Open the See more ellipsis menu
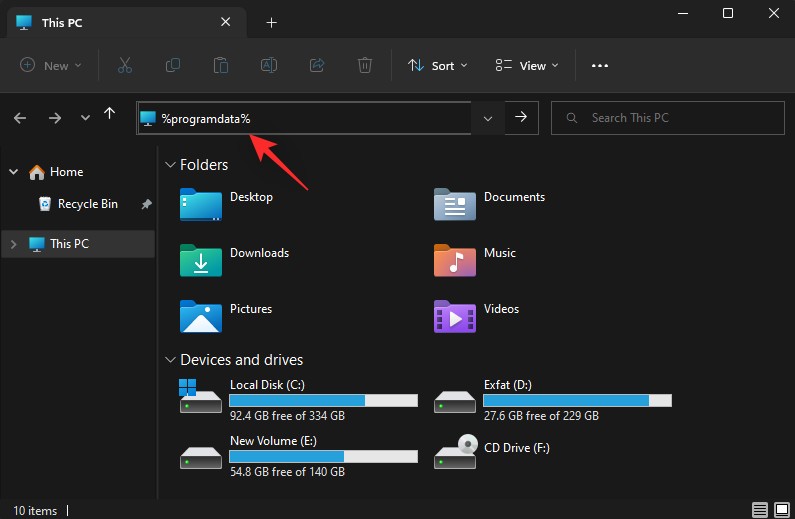The height and width of the screenshot is (519, 795). tap(600, 65)
